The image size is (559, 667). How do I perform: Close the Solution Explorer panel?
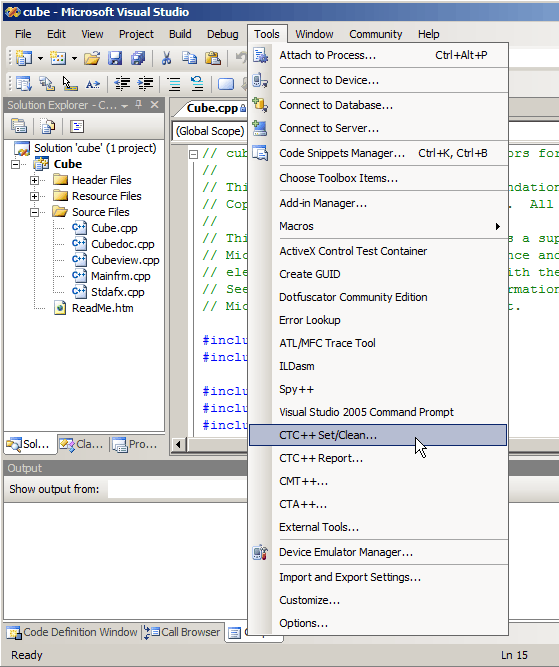[155, 105]
